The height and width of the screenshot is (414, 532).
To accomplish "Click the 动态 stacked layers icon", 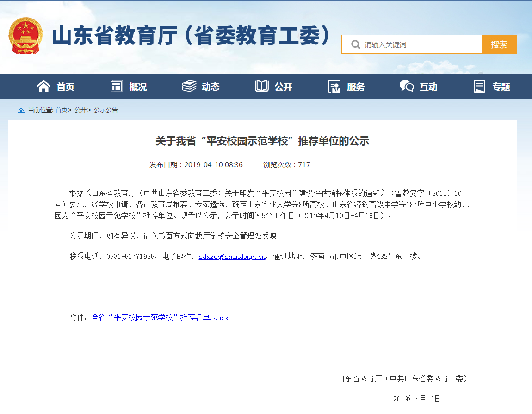I will click(x=189, y=86).
